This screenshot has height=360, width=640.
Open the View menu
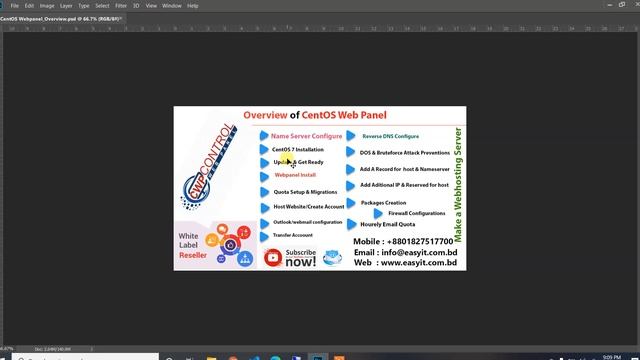151,6
